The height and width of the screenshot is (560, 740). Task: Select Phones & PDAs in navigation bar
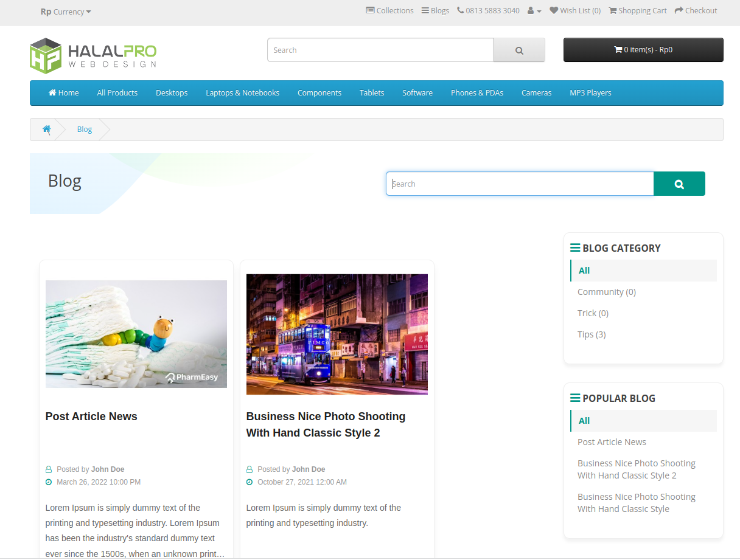(476, 93)
